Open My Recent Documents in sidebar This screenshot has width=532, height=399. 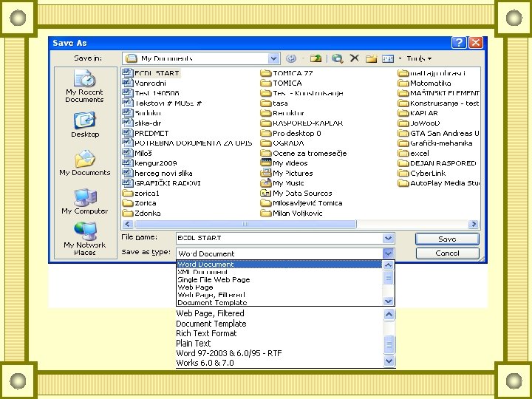84,86
